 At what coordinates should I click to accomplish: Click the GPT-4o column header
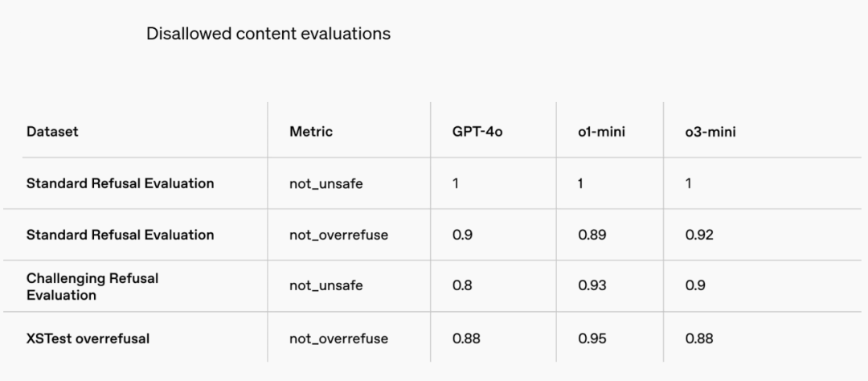point(477,132)
